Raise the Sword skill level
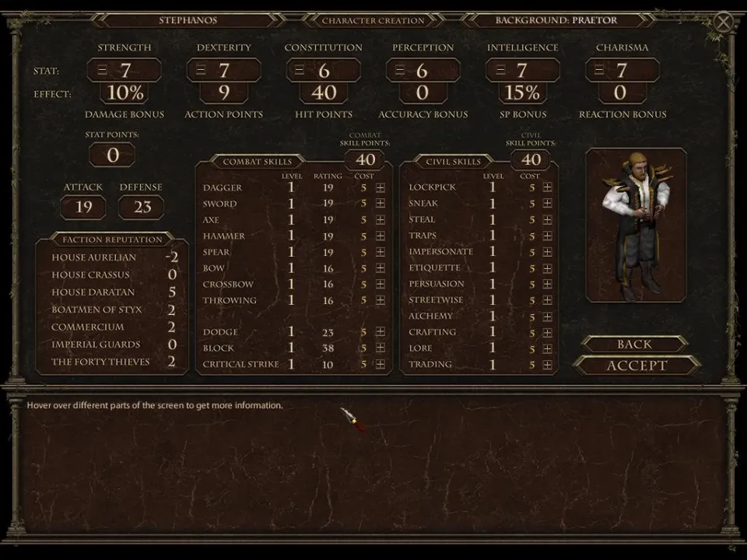Image resolution: width=747 pixels, height=560 pixels. pyautogui.click(x=381, y=204)
